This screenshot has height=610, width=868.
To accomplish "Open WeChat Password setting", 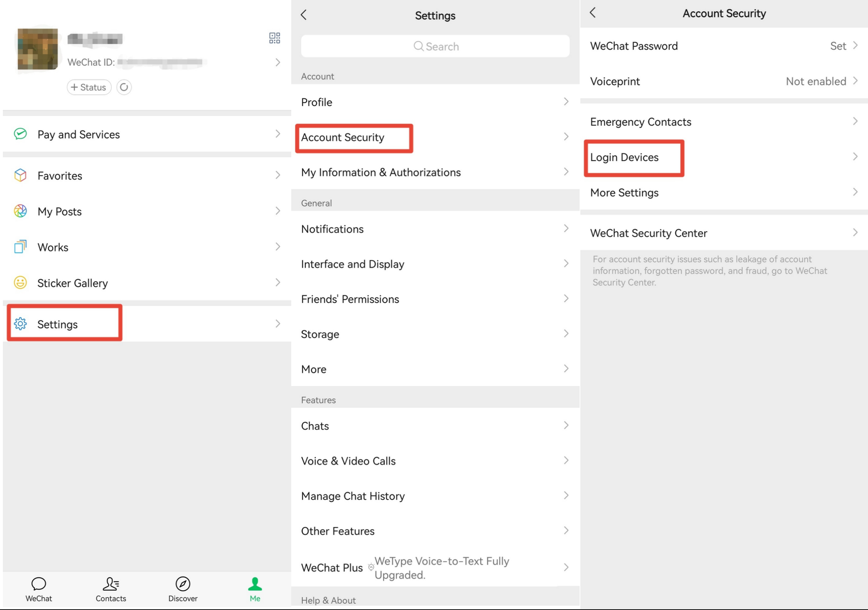I will click(x=724, y=46).
